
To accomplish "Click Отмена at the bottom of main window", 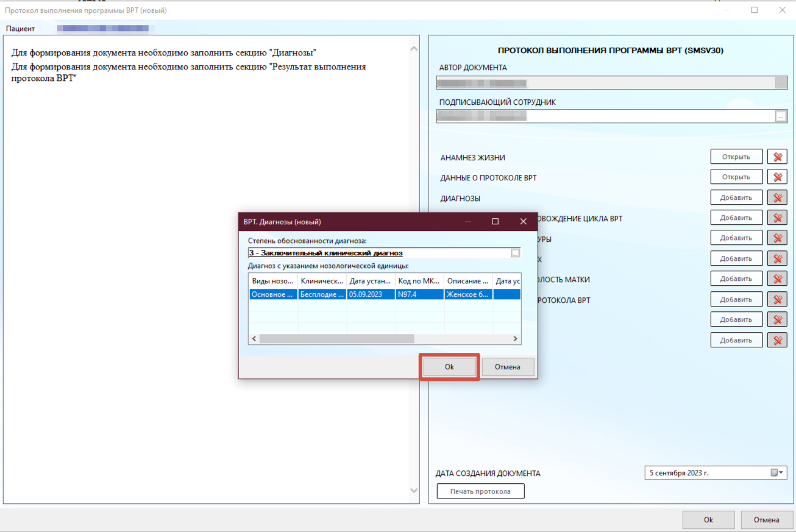I will click(767, 520).
